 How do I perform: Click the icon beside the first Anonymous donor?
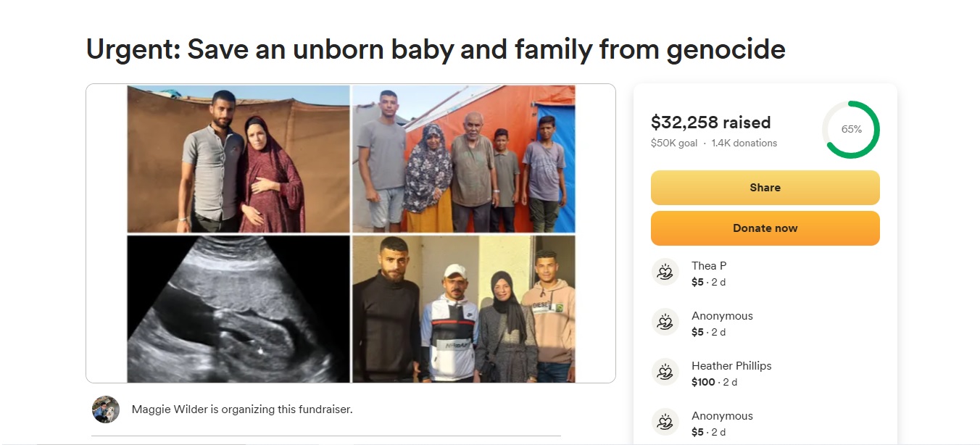click(665, 323)
